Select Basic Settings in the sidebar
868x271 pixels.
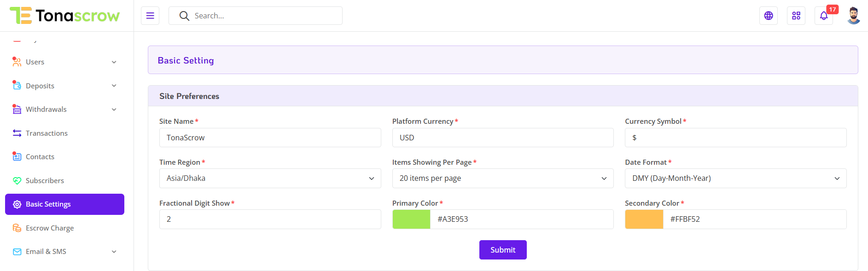[64, 204]
